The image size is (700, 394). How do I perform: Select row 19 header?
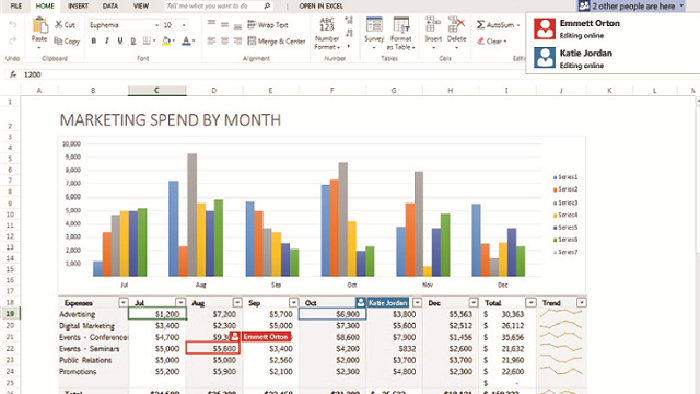(x=10, y=314)
